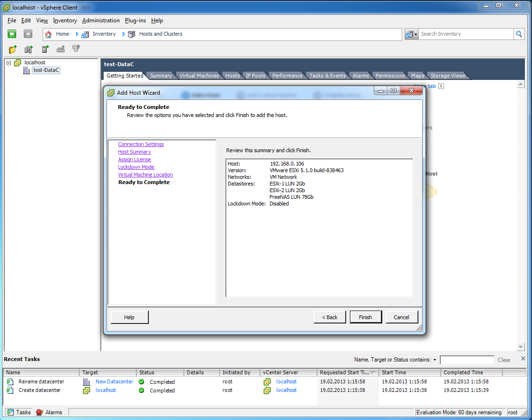The image size is (532, 420).
Task: Sort tasks by Requested Start Time column
Action: 348,372
